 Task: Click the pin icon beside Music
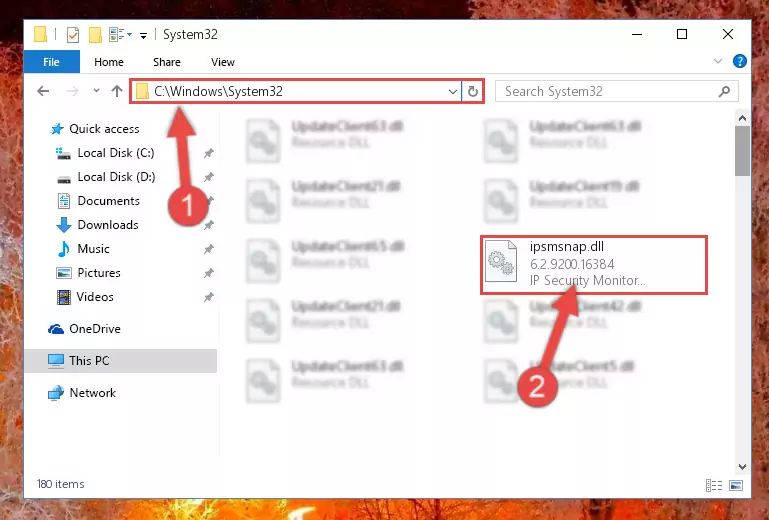[208, 249]
